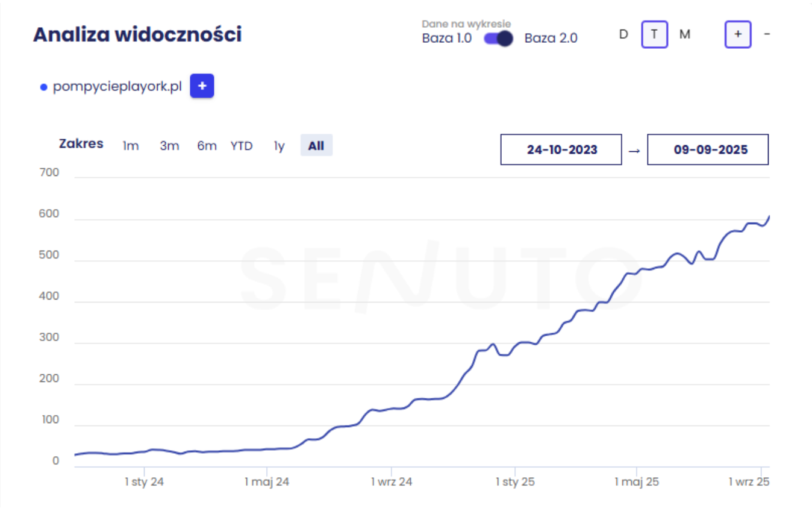Screen dimensions: 812x511
Task: Click the blue plus add-domain icon
Action: pos(202,87)
